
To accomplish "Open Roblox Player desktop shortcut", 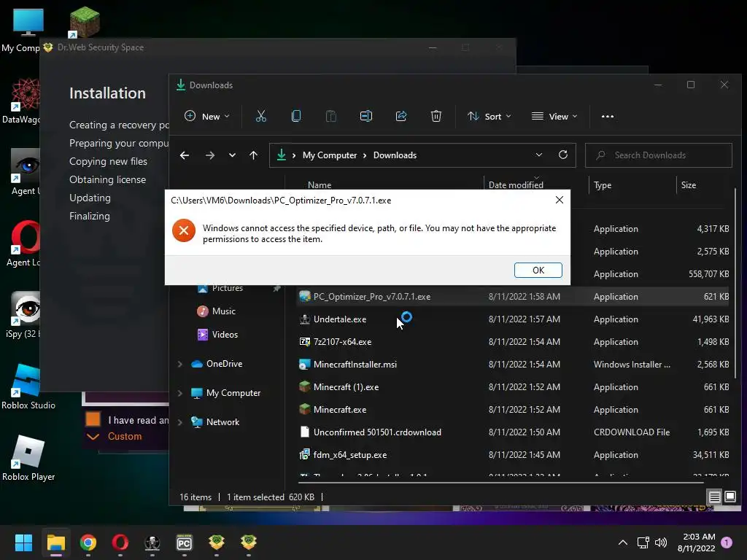I will pos(28,458).
